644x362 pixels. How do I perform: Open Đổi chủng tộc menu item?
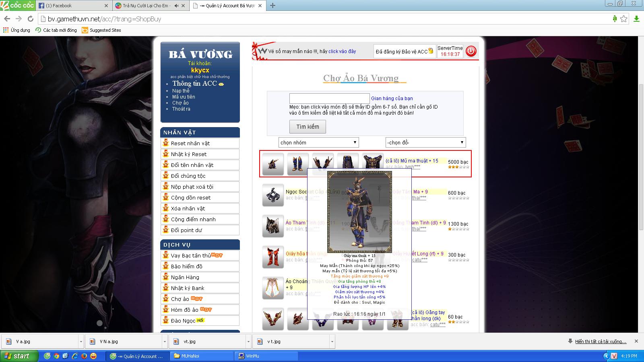pyautogui.click(x=200, y=176)
